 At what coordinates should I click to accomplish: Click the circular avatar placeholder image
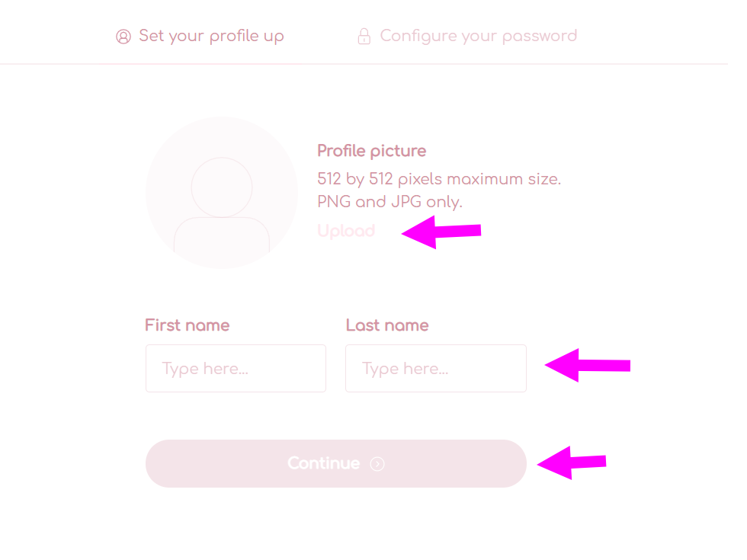(x=222, y=193)
